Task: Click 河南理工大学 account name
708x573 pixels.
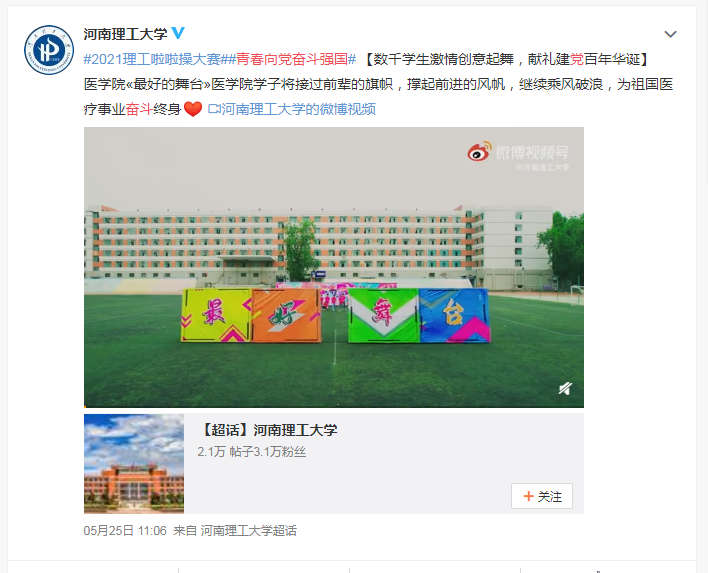Action: tap(126, 33)
